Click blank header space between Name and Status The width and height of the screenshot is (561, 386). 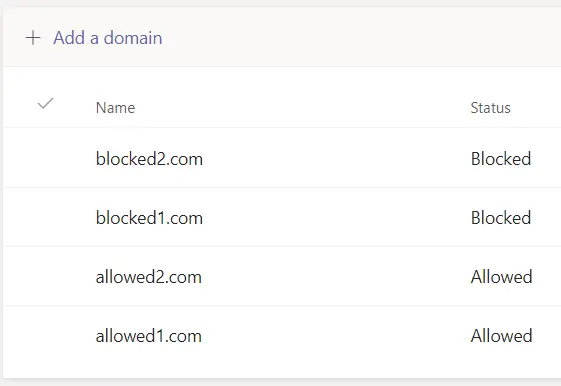tap(303, 108)
